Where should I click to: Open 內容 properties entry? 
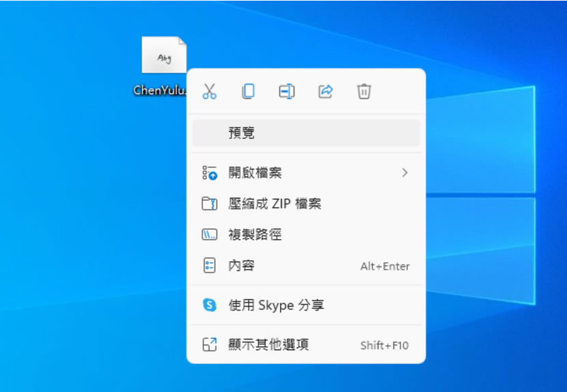306,266
